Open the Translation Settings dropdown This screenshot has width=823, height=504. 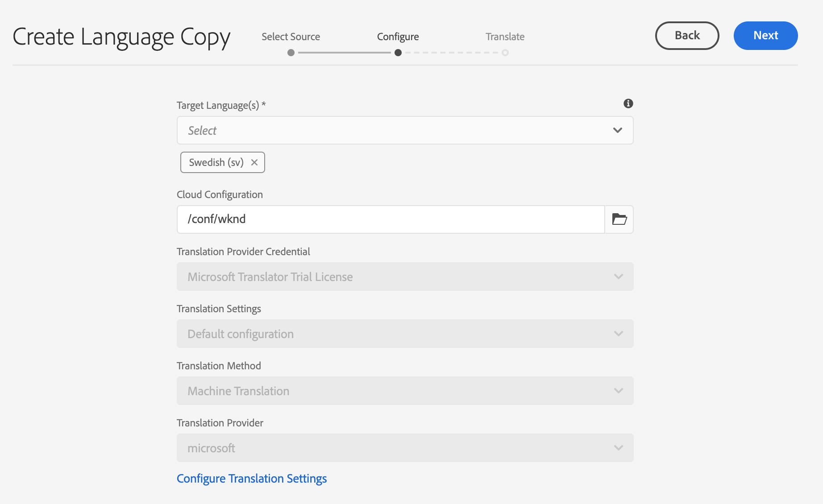(x=405, y=334)
